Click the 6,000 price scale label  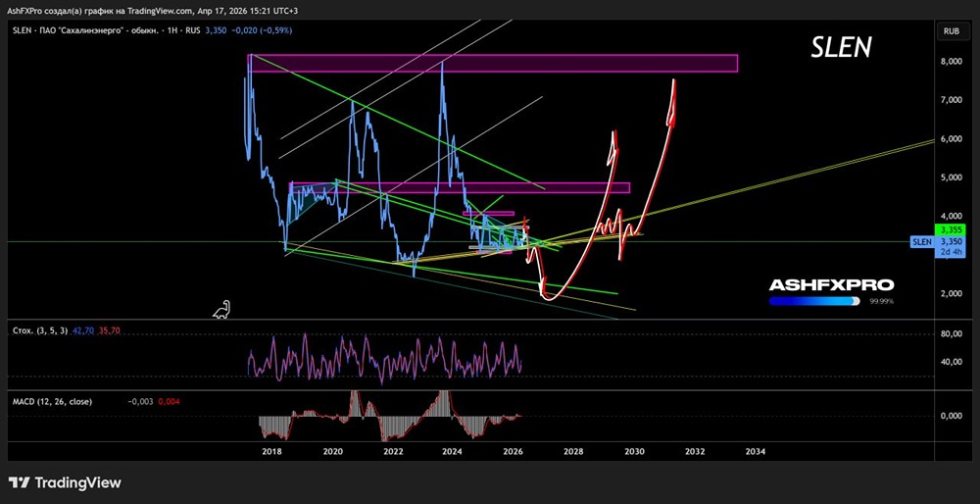(952, 139)
